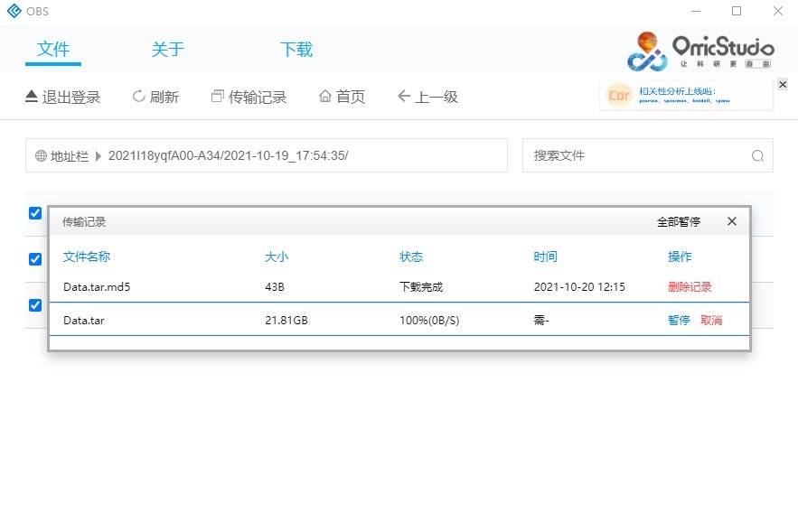Toggle the third file checkbox
This screenshot has height=532, width=798.
point(35,305)
